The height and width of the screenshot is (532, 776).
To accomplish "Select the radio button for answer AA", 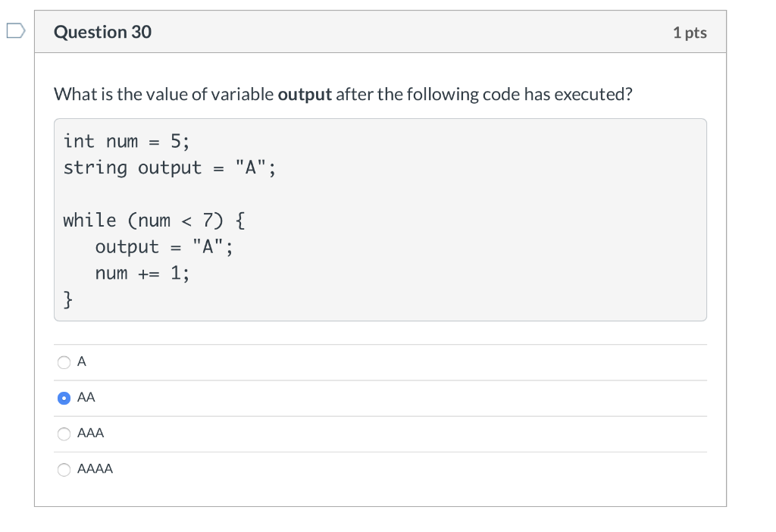I will [64, 398].
